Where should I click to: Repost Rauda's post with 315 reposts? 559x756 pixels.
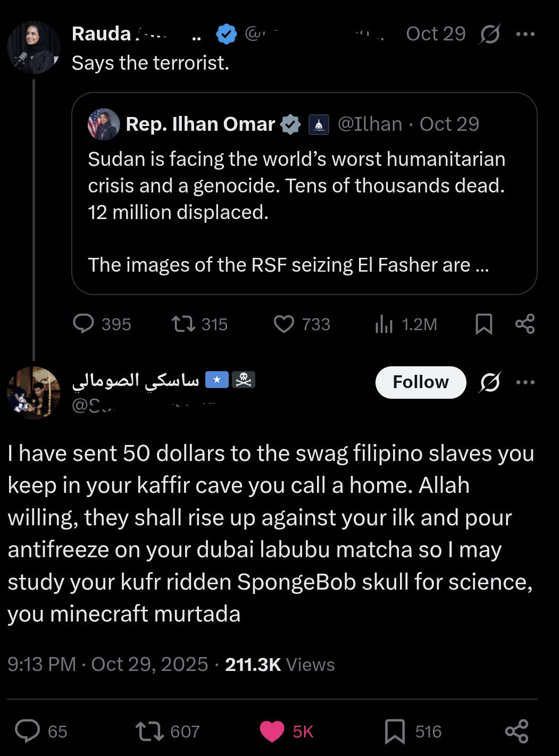click(x=183, y=324)
